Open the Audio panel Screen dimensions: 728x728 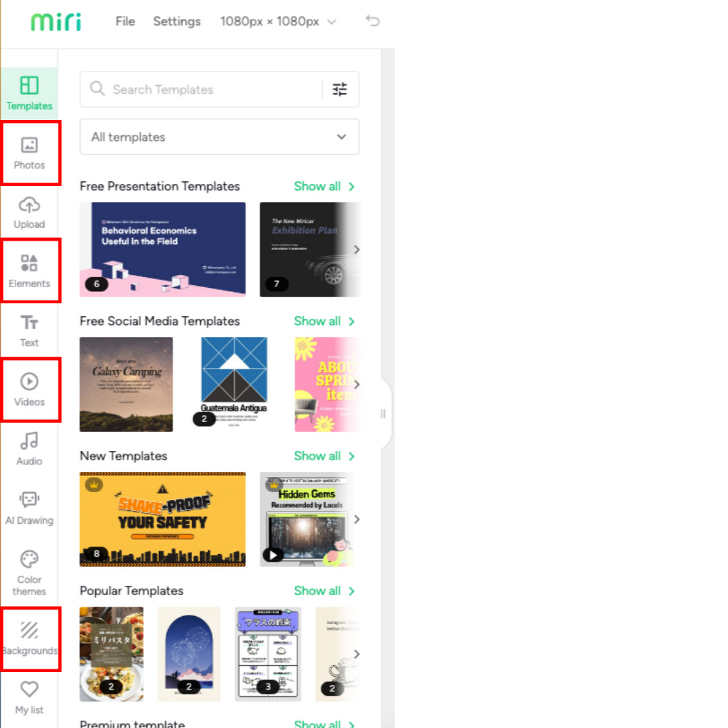coord(29,448)
